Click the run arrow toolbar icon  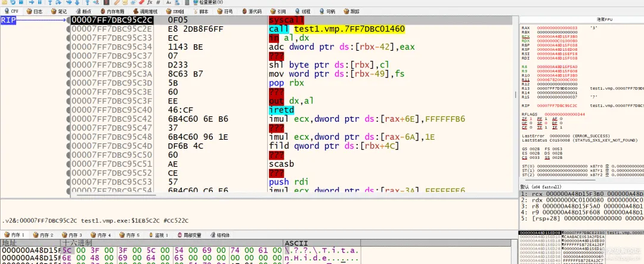[32, 2]
